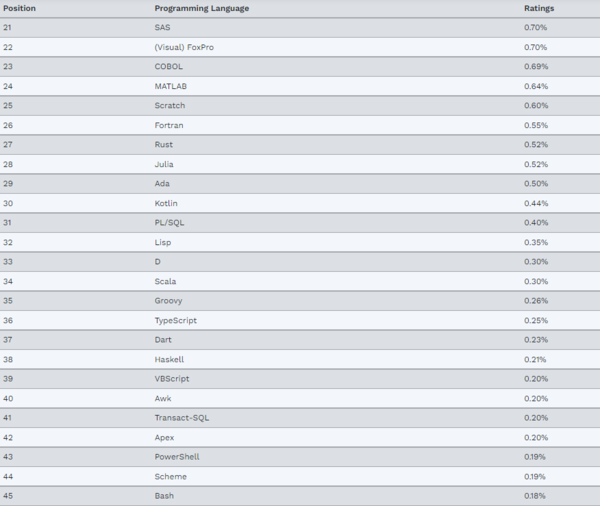Select the Julia table entry
This screenshot has height=506, width=600.
(x=165, y=164)
